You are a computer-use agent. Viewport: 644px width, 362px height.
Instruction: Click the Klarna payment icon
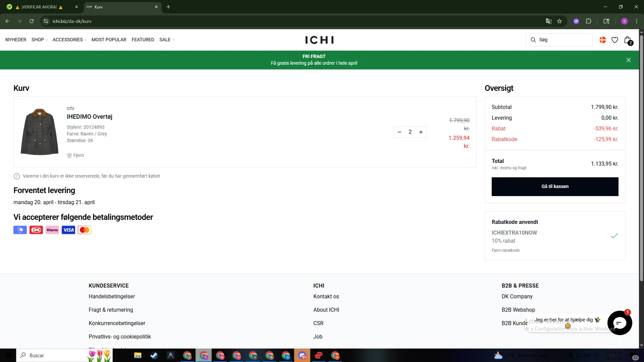(x=52, y=230)
